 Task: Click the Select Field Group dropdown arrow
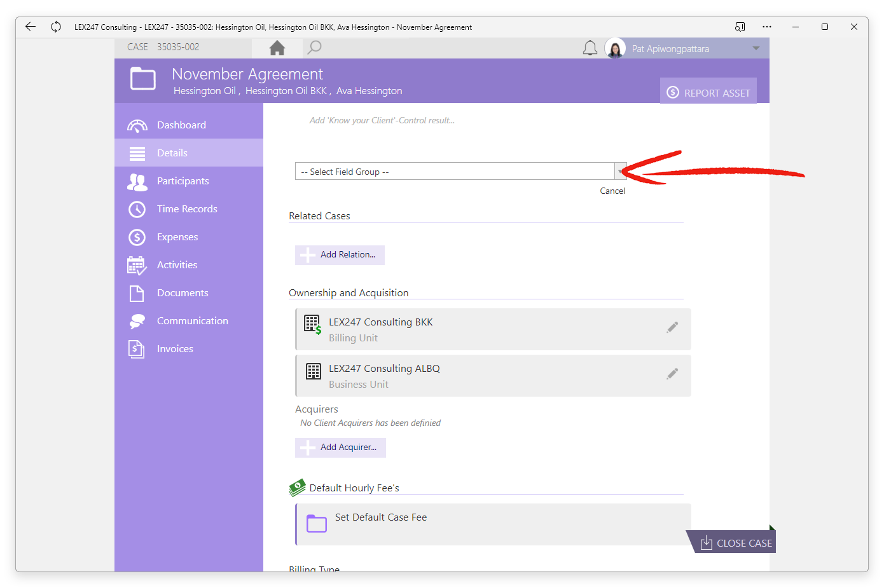pos(620,171)
